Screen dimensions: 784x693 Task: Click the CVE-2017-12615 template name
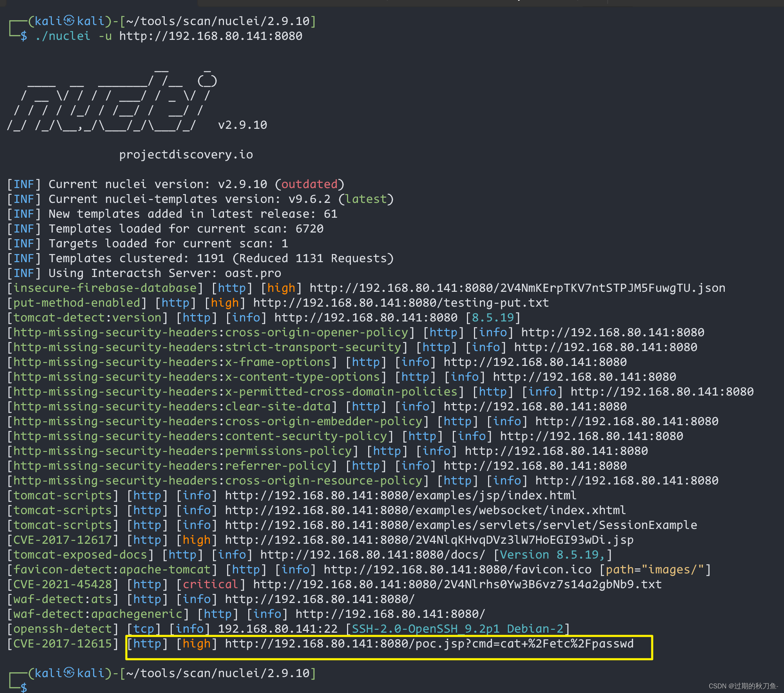point(62,644)
